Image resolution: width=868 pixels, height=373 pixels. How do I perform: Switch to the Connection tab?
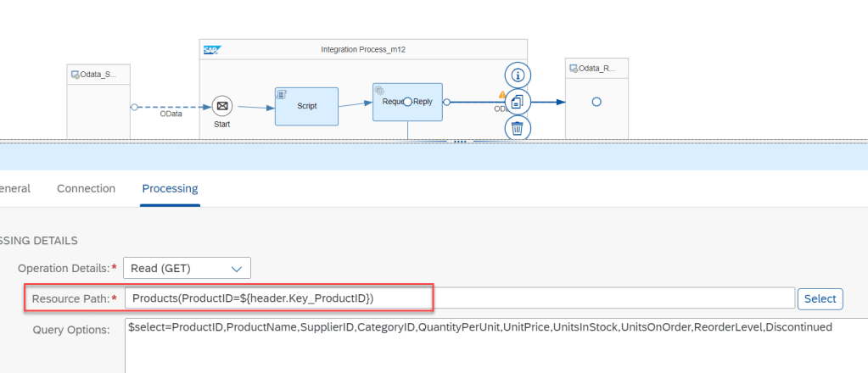(x=86, y=188)
